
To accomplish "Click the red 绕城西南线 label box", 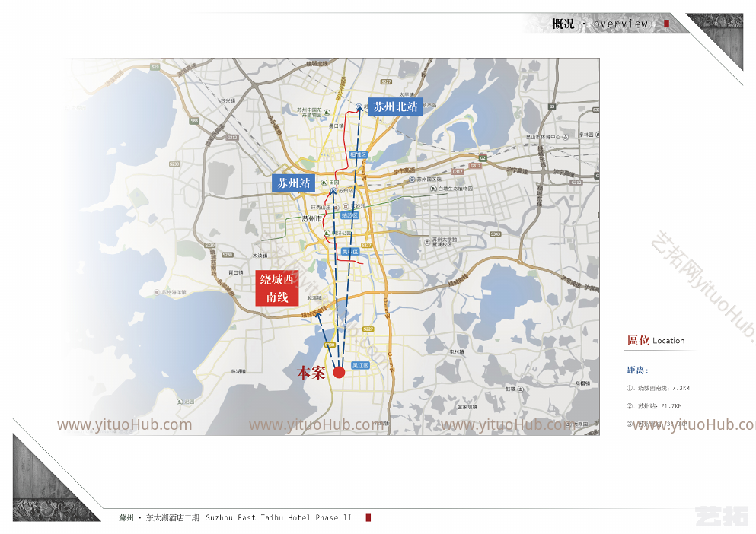I will [277, 288].
